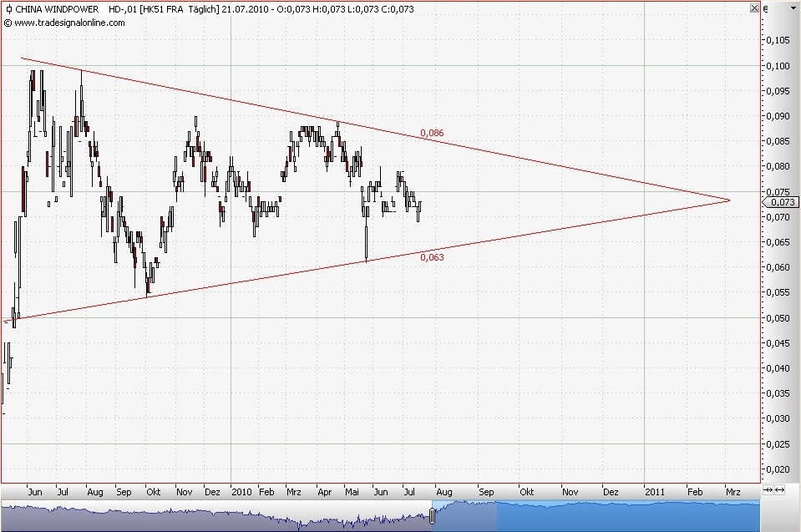Click the 0,086 upper trendline label
Viewport: 801px width, 532px height.
[431, 132]
